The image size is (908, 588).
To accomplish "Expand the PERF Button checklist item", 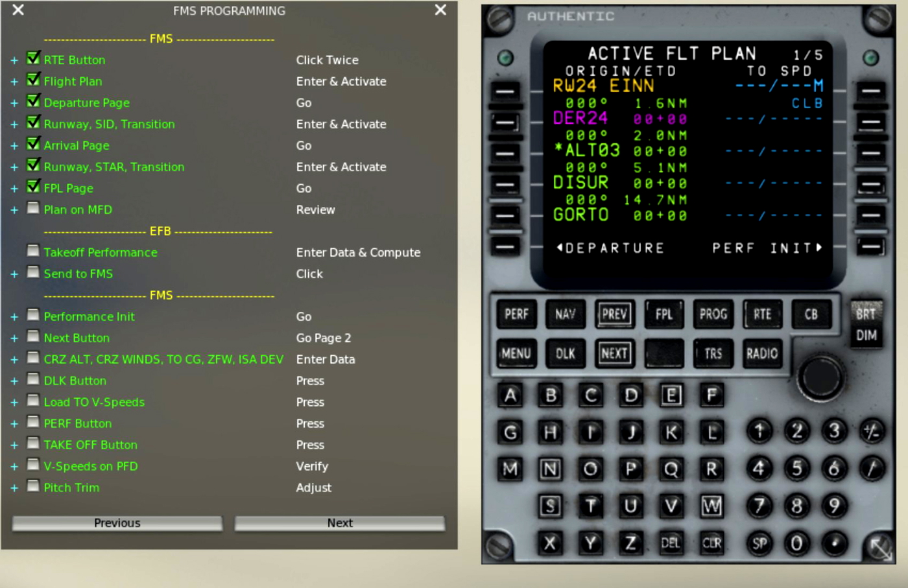I will click(x=14, y=424).
